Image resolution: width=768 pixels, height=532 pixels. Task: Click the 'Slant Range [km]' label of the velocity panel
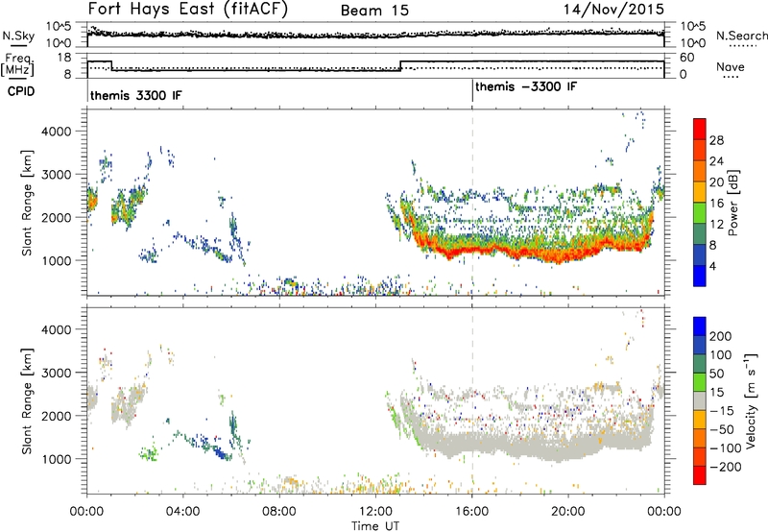[27, 401]
